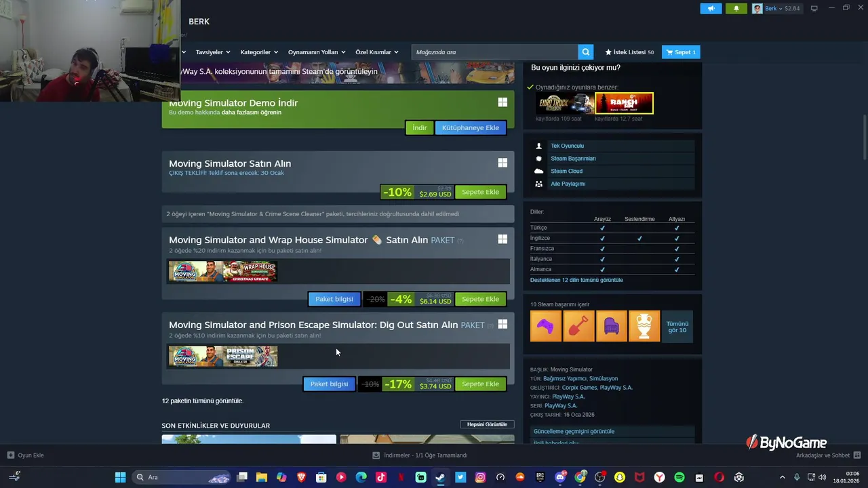
Task: Open the announcements megaphone icon
Action: (711, 8)
